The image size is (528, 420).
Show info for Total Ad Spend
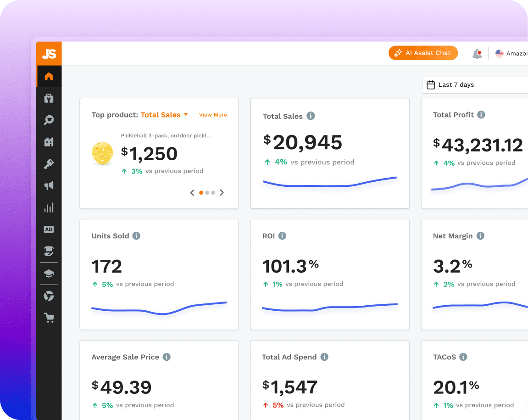click(324, 357)
